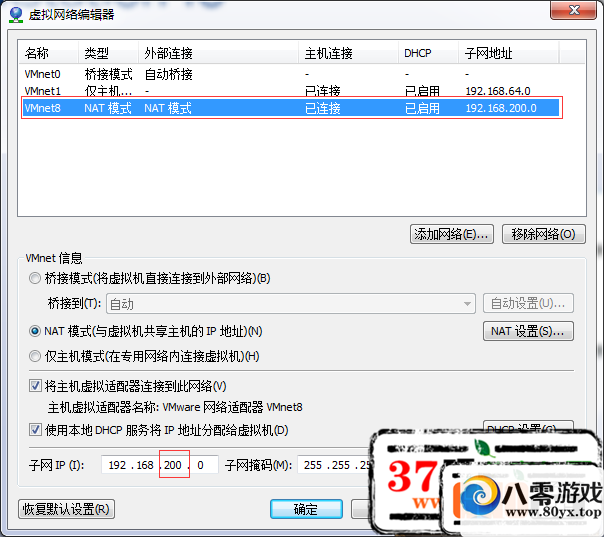The width and height of the screenshot is (604, 537).
Task: Select 桥接模式 radio button
Action: 35,278
